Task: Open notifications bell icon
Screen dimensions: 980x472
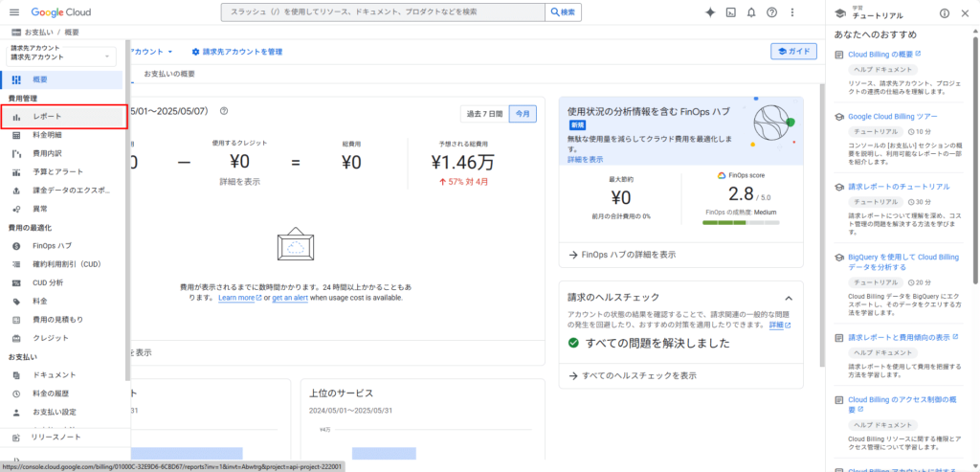Action: [751, 12]
